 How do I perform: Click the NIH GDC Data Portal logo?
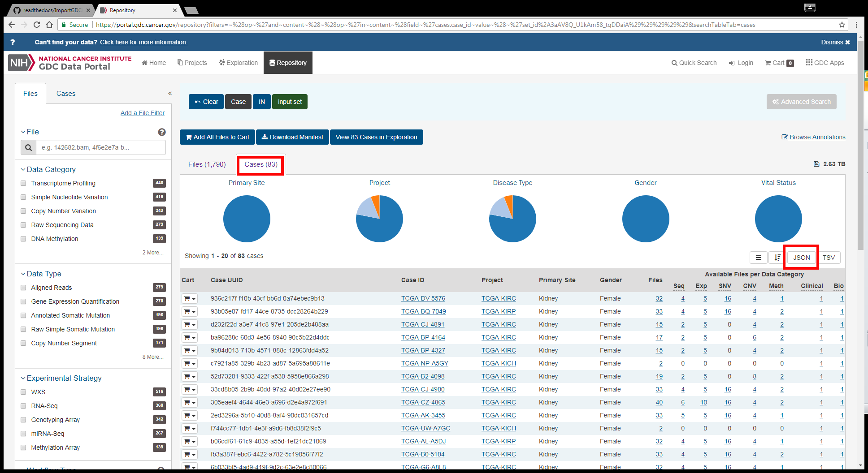pos(70,63)
